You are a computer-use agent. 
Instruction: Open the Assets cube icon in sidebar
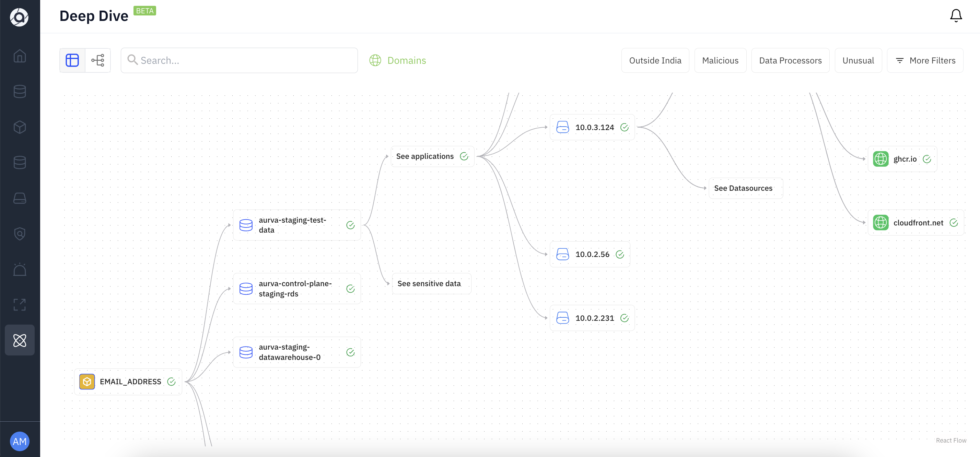[x=20, y=127]
